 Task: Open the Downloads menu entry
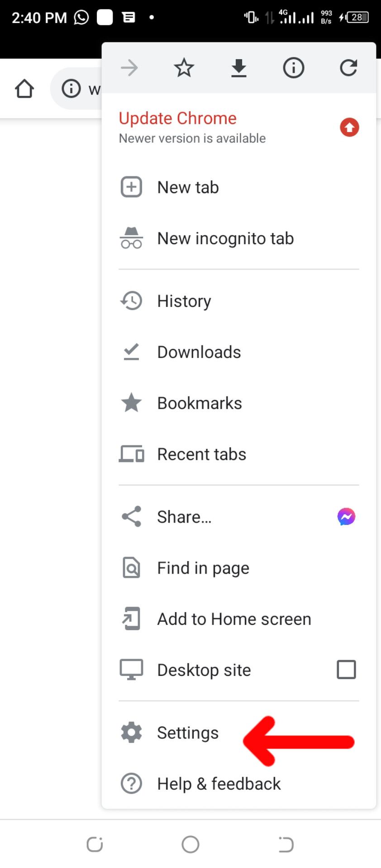[x=199, y=352]
